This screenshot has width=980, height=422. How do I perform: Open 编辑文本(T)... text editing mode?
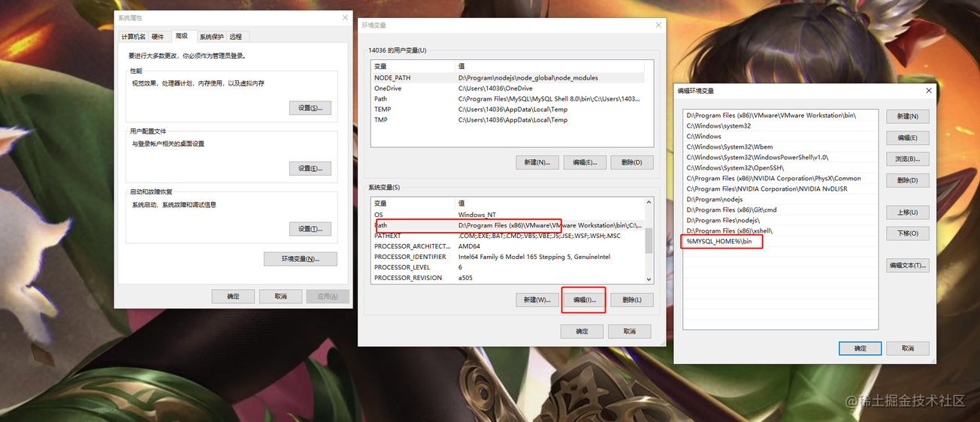pos(908,266)
